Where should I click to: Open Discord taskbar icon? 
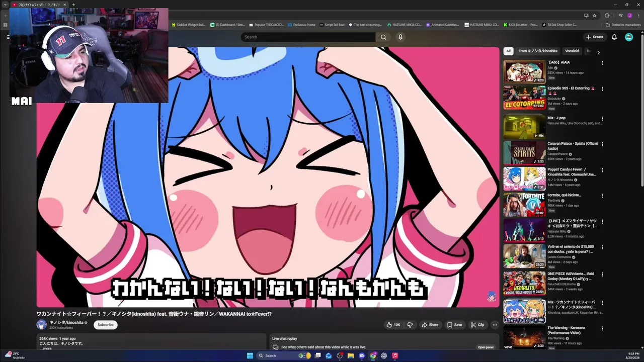pos(362,355)
